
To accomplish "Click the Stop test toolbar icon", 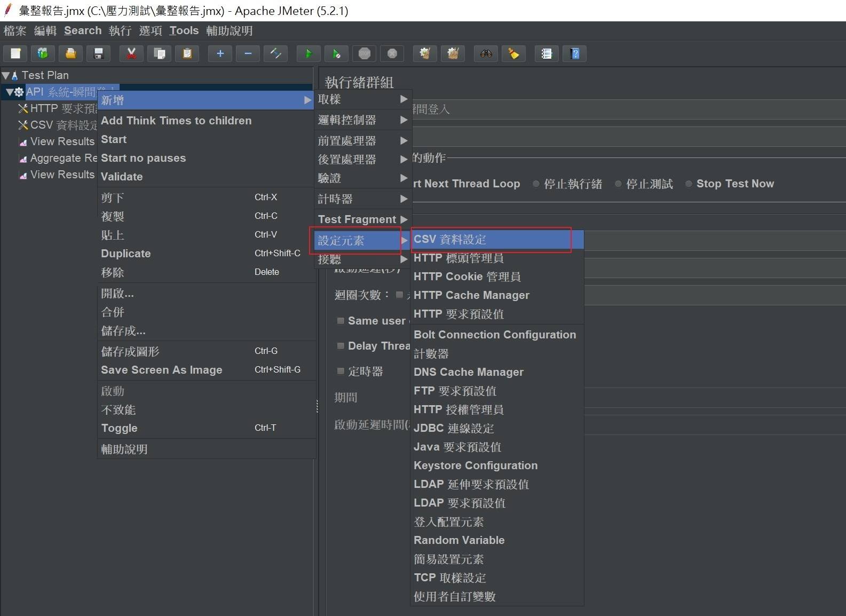I will click(x=365, y=53).
